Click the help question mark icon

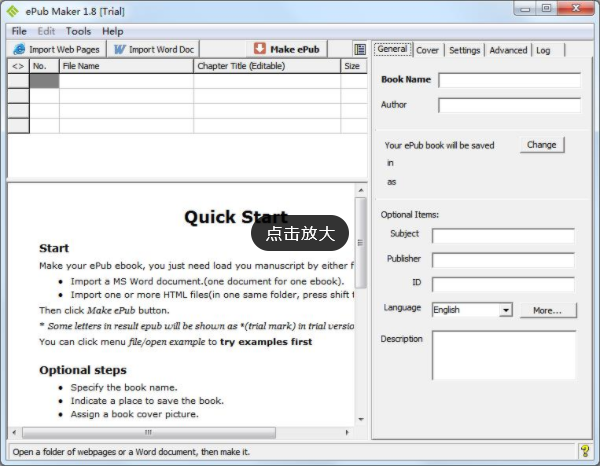point(585,452)
